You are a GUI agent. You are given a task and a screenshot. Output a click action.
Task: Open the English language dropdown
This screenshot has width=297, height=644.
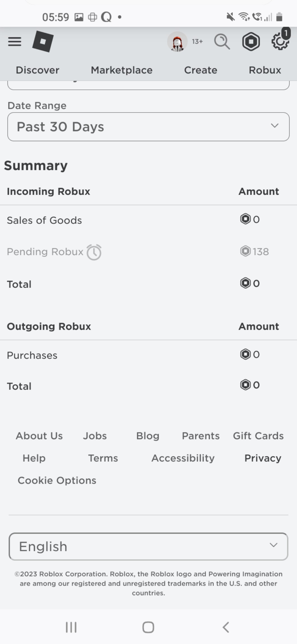[x=148, y=546]
